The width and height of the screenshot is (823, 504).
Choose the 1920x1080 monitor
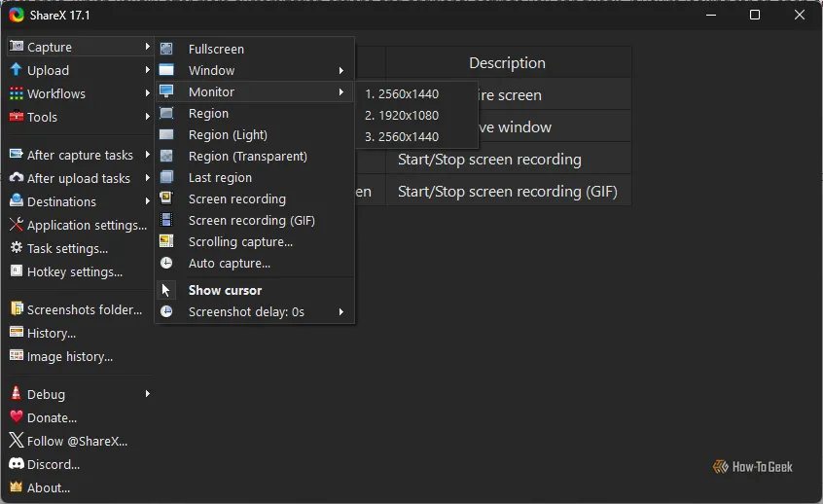pos(402,115)
